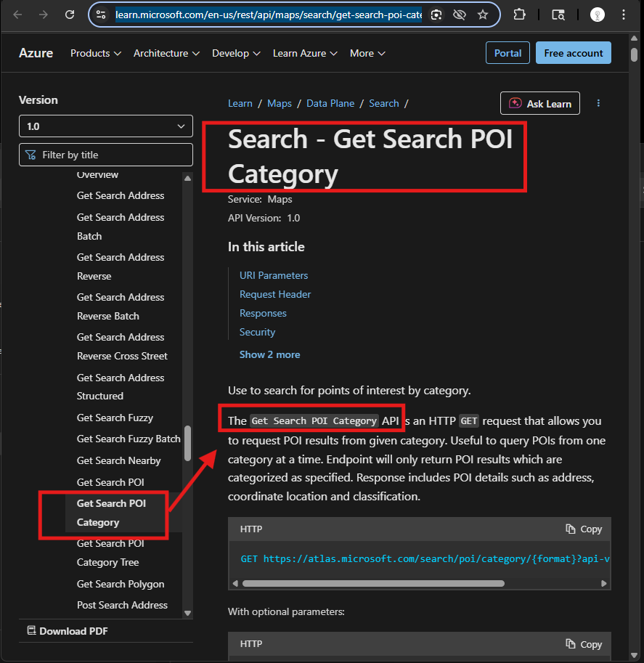Click the sidebar vertical scrollbar thumb
This screenshot has width=644, height=663.
(188, 443)
